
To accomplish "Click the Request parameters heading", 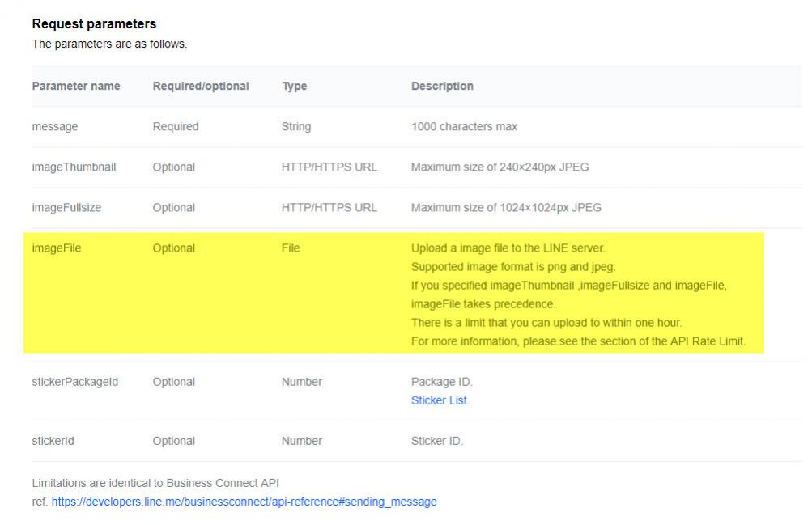I will pos(94,24).
